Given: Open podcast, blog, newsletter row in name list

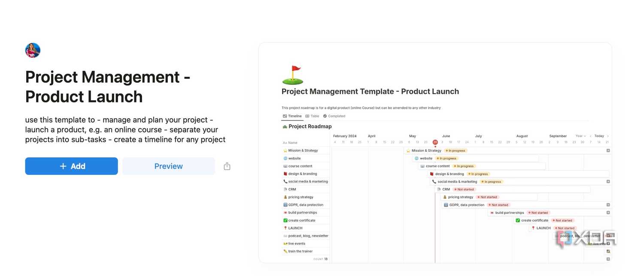Looking at the screenshot, I should (306, 236).
